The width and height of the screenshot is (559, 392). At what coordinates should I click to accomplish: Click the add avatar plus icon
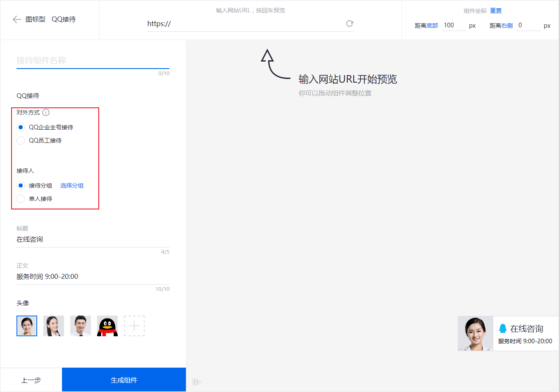pyautogui.click(x=134, y=326)
